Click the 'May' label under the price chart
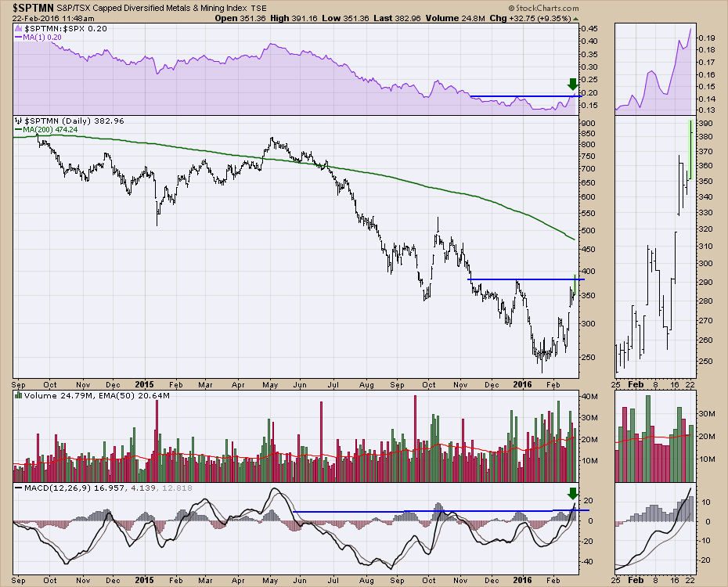The image size is (728, 587). coord(270,385)
